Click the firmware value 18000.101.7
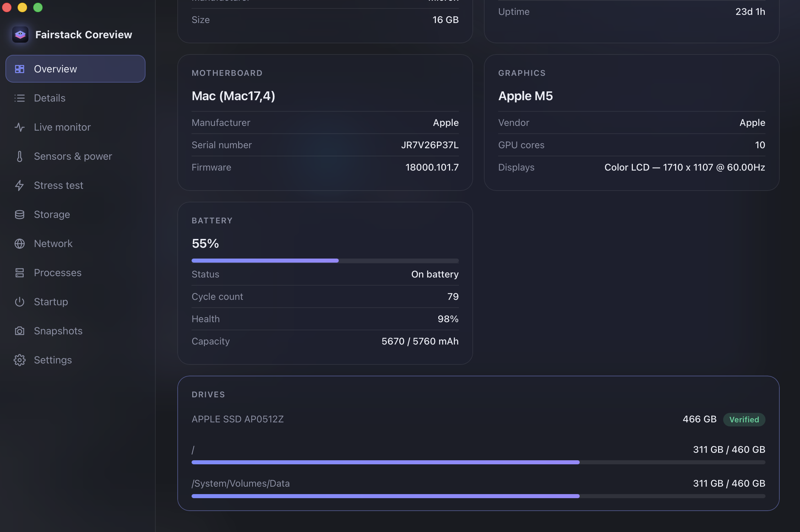Screen dimensions: 800x532 point(432,167)
